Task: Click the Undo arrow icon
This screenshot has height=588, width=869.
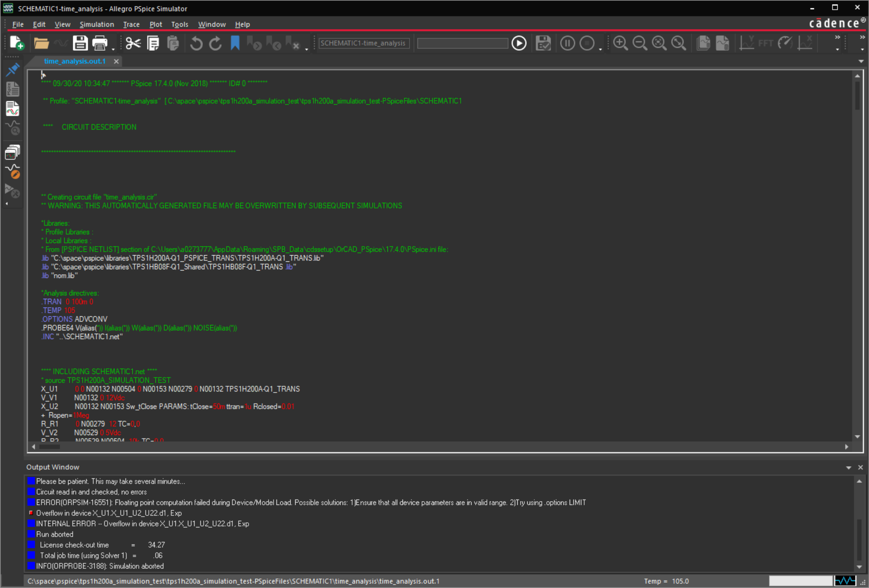Action: (196, 43)
